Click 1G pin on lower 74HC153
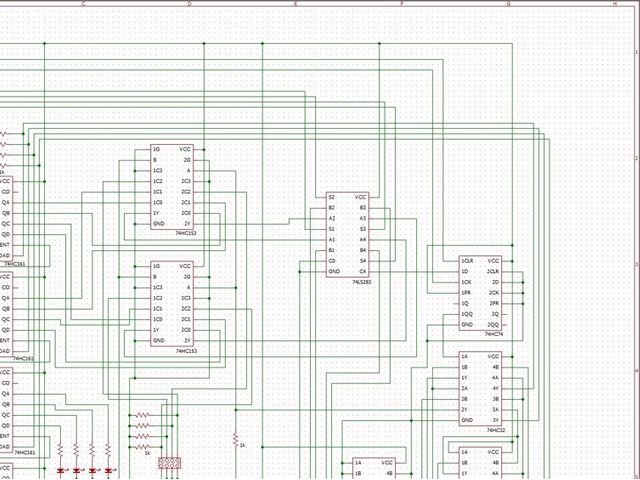The width and height of the screenshot is (640, 480). coord(156,266)
